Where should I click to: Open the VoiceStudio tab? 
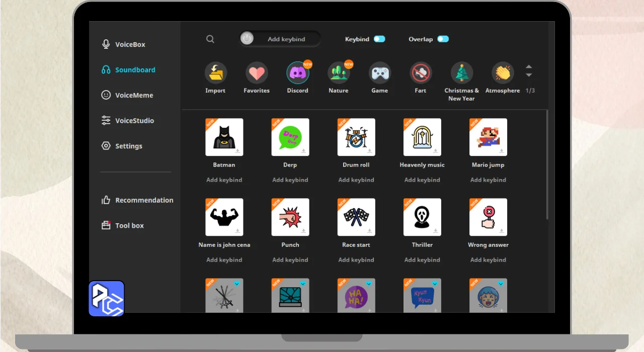pyautogui.click(x=134, y=121)
